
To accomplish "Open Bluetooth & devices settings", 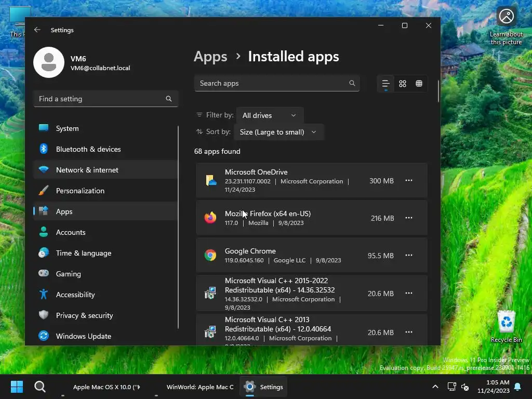I will coord(105,149).
